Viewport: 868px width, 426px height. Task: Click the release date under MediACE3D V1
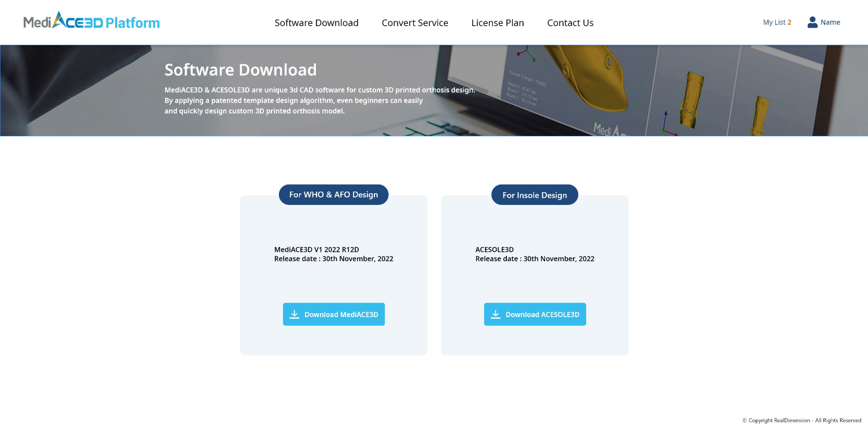334,259
